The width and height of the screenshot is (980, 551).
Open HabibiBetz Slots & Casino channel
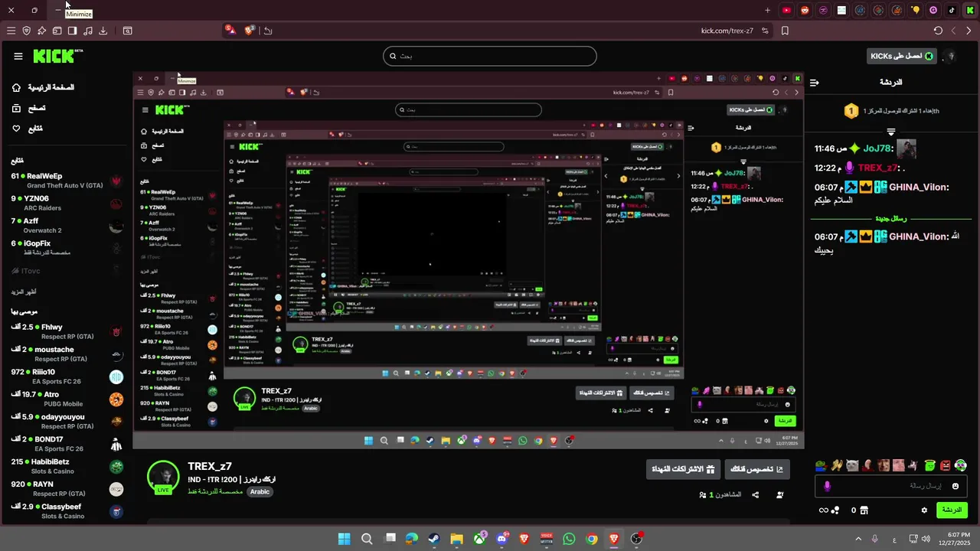pyautogui.click(x=67, y=467)
